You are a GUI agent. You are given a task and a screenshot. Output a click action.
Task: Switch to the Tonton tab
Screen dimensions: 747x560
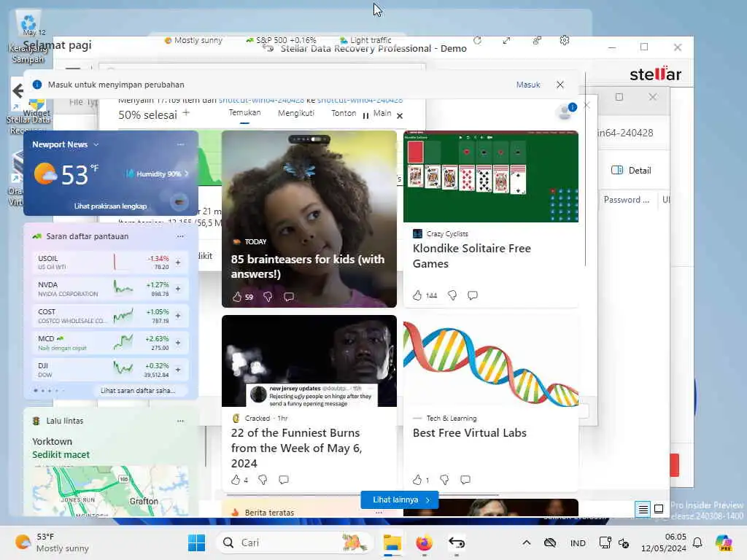point(344,113)
